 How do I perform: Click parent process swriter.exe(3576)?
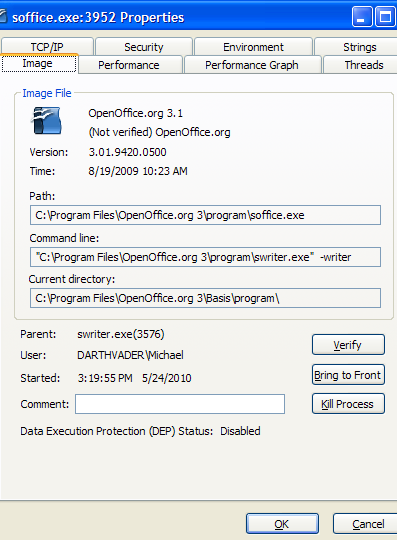(x=121, y=334)
